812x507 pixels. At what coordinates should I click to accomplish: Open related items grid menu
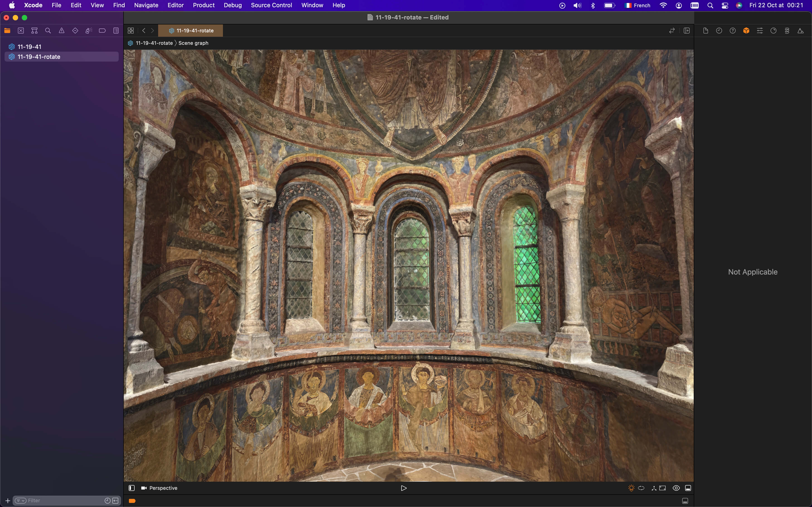point(131,31)
